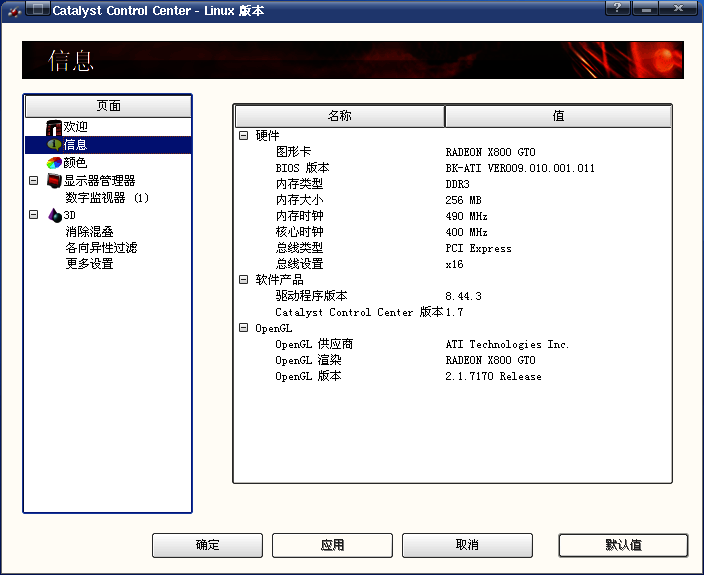Click the 3D shapes icon

pos(55,215)
